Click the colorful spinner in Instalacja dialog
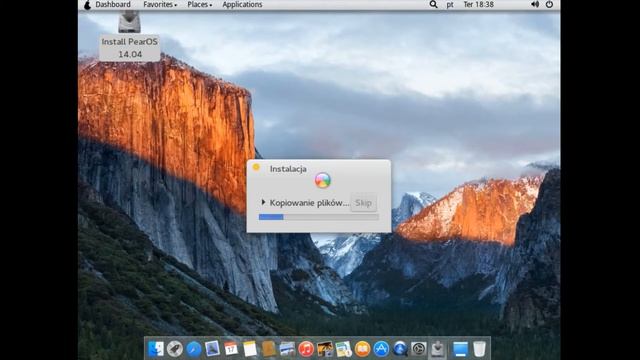Image resolution: width=640 pixels, height=360 pixels. click(322, 180)
